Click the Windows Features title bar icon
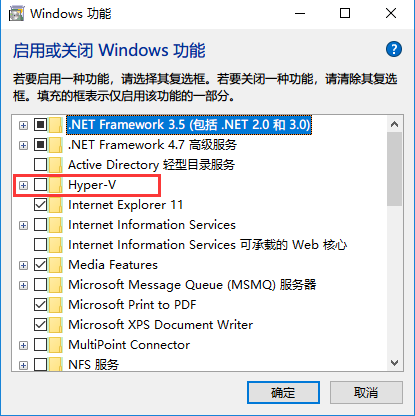The height and width of the screenshot is (416, 415). point(16,14)
